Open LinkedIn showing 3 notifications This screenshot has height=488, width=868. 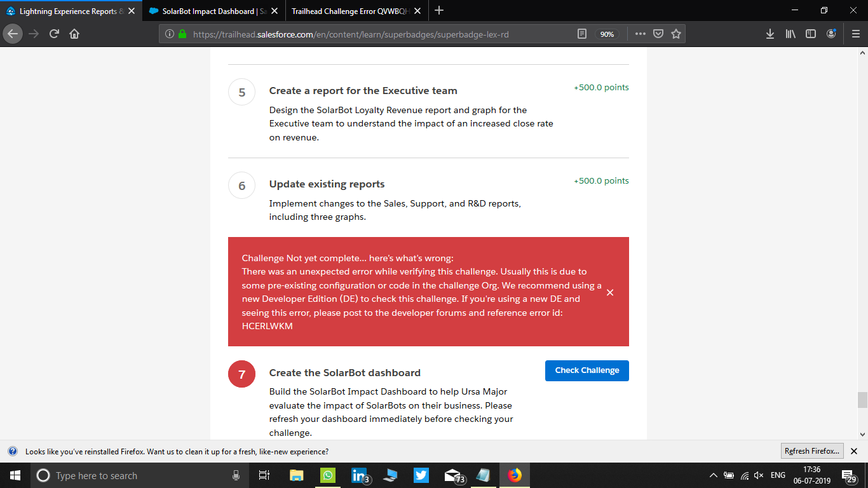(x=358, y=475)
